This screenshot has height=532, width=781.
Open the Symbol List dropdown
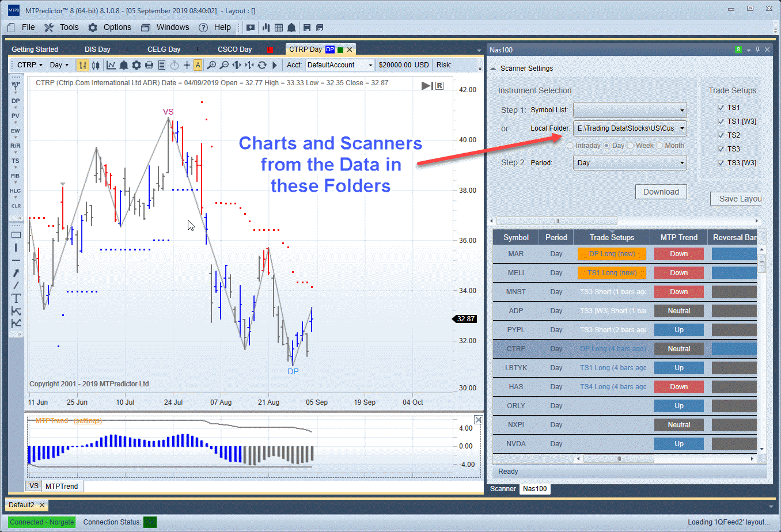[x=630, y=110]
